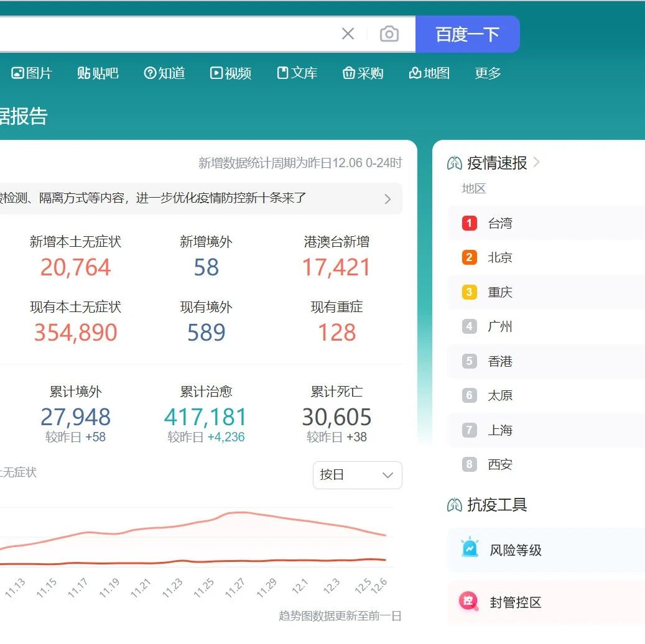Open 封管控区 via its pink icon
This screenshot has width=645, height=644.
[468, 602]
